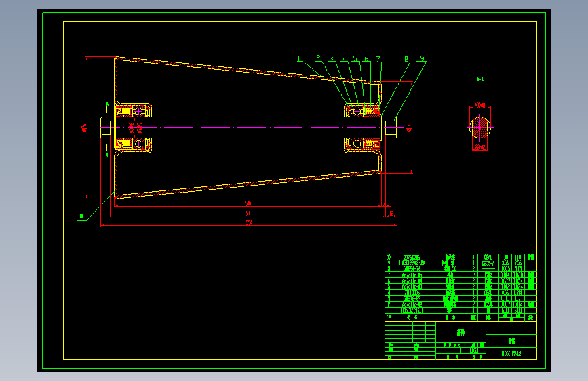Click the red "12" dimension text
Viewport: 588px width, 381px height.
[391, 213]
